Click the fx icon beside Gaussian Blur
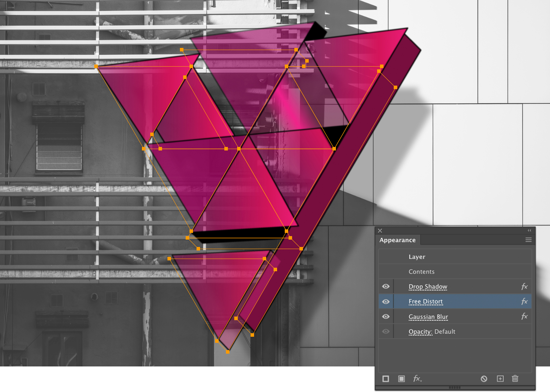The height and width of the screenshot is (392, 550). point(524,316)
